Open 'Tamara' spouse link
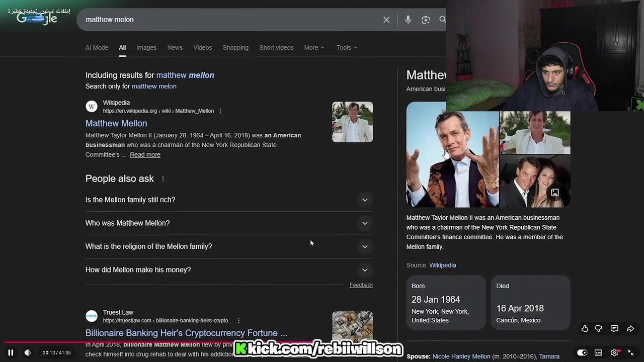Screen dimensions: 644x362 tap(549, 356)
